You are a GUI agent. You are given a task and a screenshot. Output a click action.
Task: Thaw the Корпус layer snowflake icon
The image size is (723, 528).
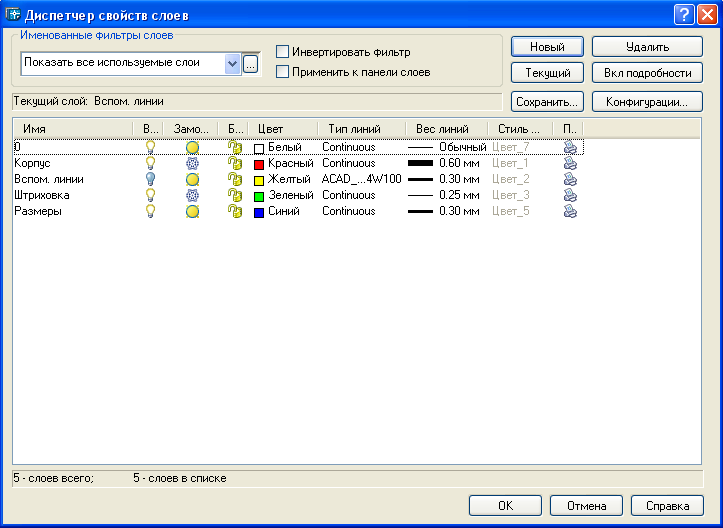192,163
